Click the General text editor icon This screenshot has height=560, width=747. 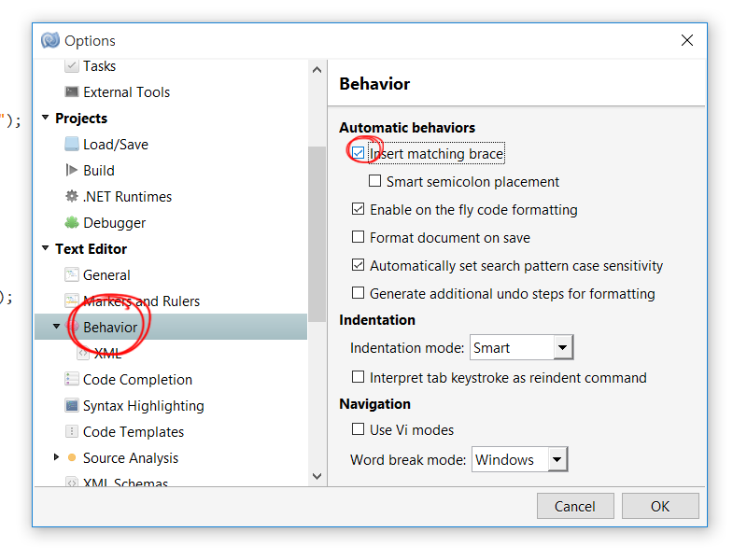point(72,274)
